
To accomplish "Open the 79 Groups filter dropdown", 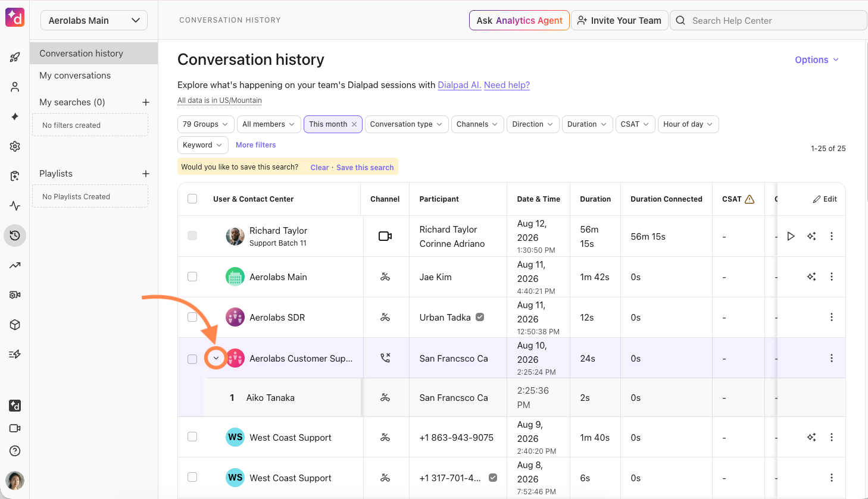I will [x=205, y=124].
